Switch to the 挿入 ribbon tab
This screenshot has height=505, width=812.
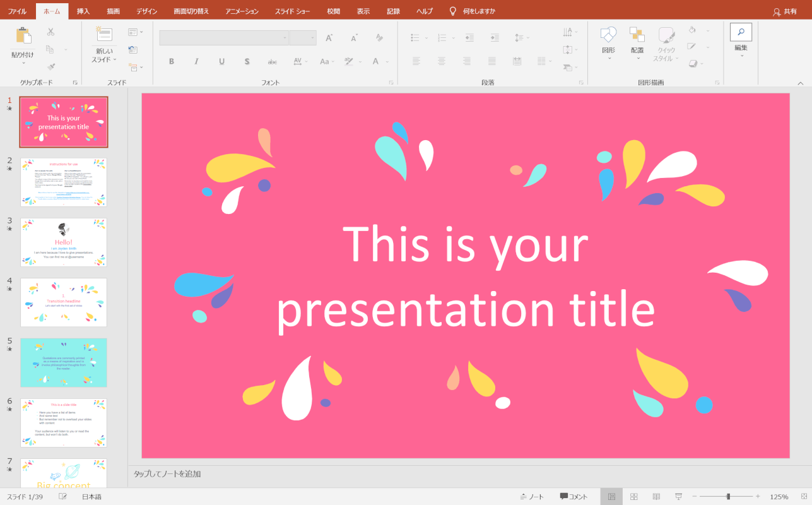click(84, 11)
